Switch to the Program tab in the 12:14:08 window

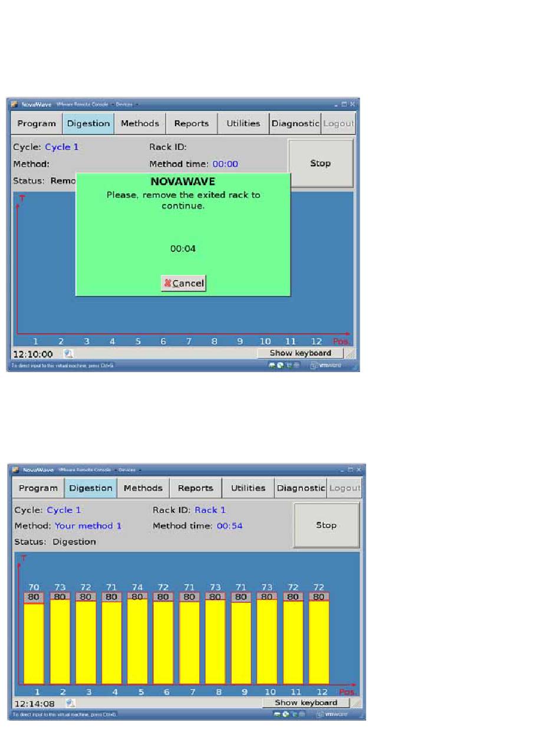coord(38,488)
